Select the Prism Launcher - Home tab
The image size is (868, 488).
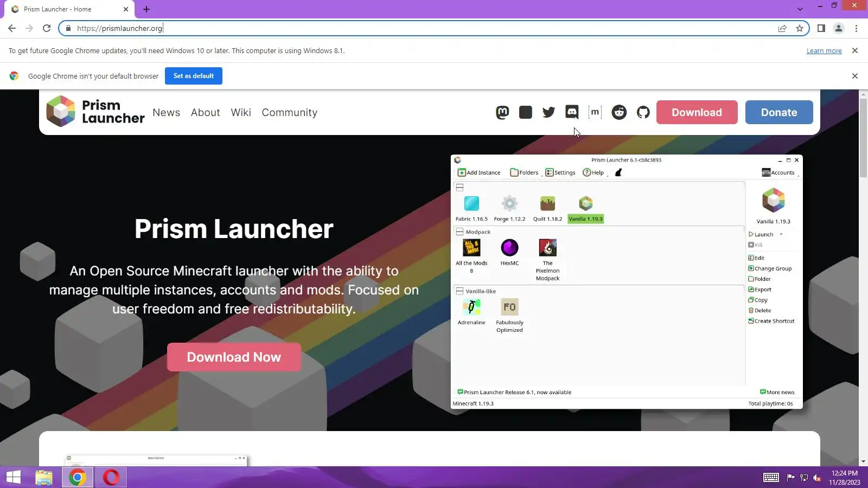point(69,9)
